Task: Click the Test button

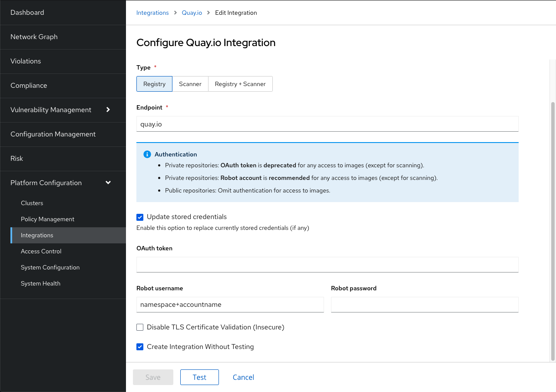Action: click(199, 377)
